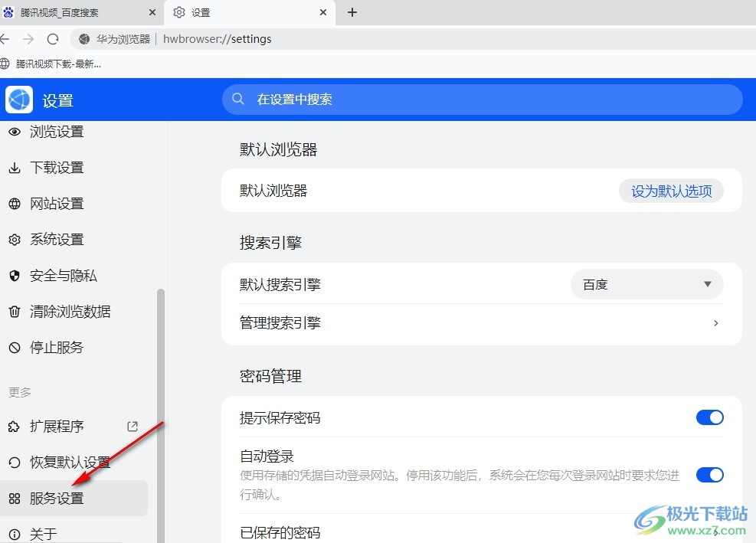Select 服务设置 in the sidebar

(x=74, y=498)
